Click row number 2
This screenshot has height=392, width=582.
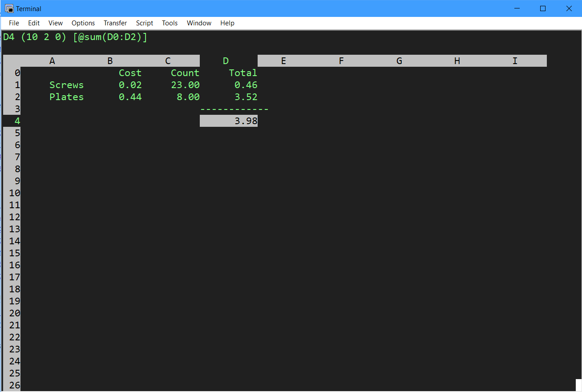(17, 97)
